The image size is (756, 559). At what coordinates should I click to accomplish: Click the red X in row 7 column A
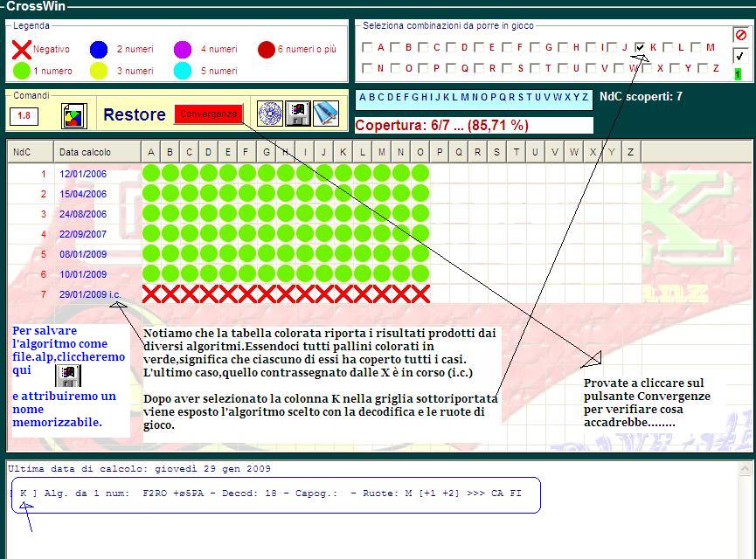[151, 294]
